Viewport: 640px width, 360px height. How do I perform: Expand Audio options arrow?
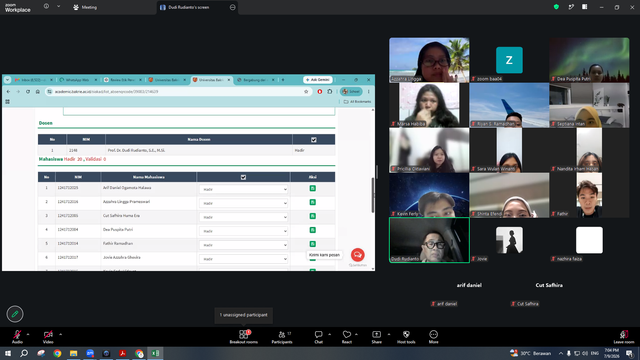tap(28, 334)
